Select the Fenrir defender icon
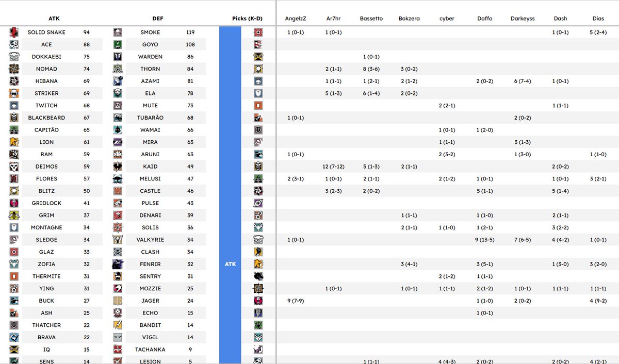The height and width of the screenshot is (364, 619). pos(118,264)
